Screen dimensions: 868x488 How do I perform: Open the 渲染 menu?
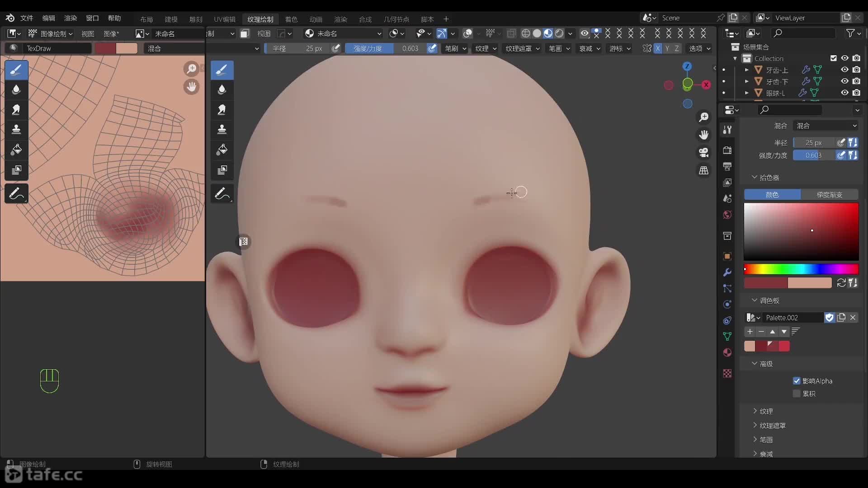pyautogui.click(x=71, y=18)
